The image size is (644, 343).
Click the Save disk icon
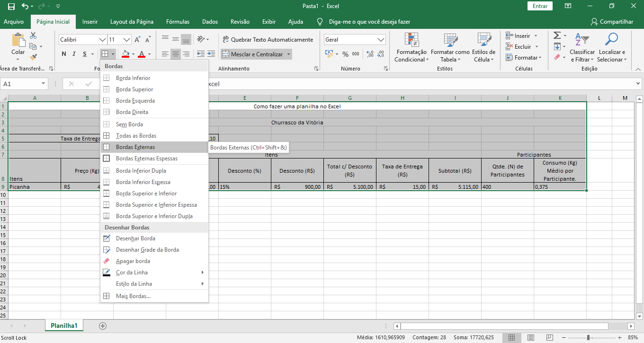pyautogui.click(x=11, y=7)
